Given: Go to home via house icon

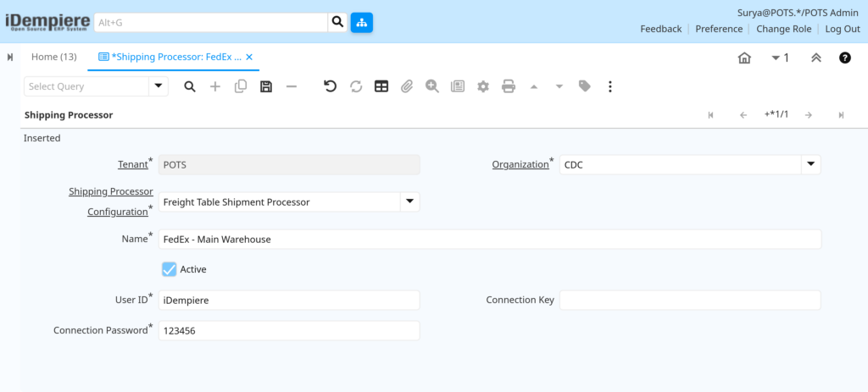Looking at the screenshot, I should (744, 58).
